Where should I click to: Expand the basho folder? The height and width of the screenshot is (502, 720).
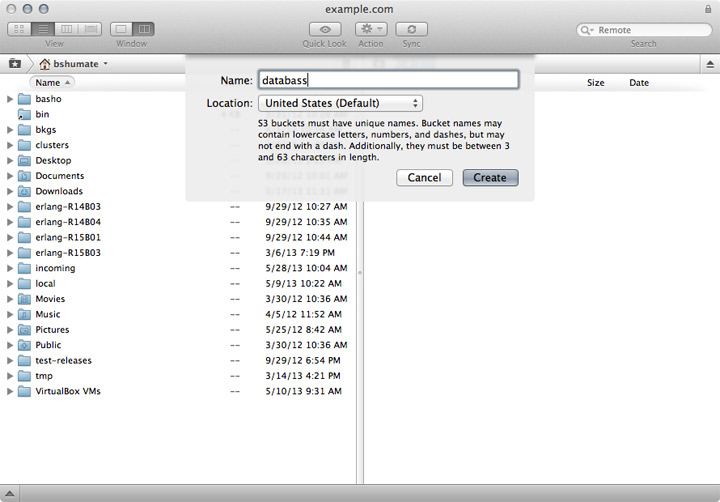[10, 99]
